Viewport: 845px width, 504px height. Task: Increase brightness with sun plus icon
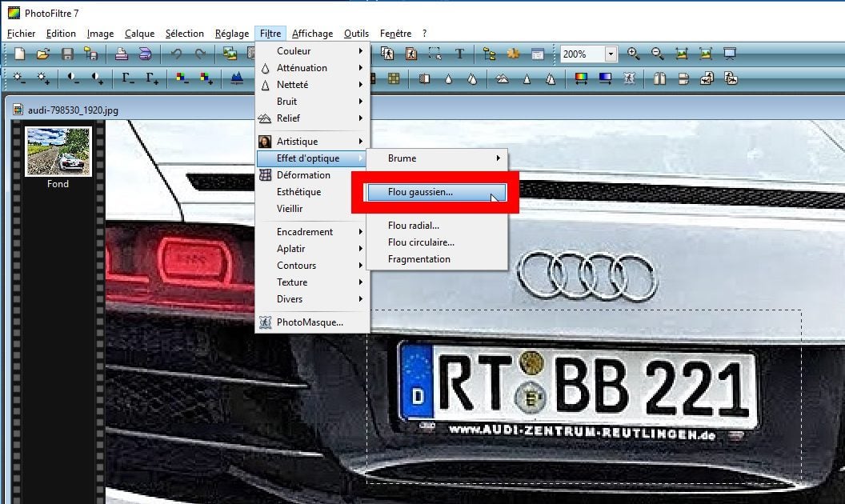tap(43, 78)
